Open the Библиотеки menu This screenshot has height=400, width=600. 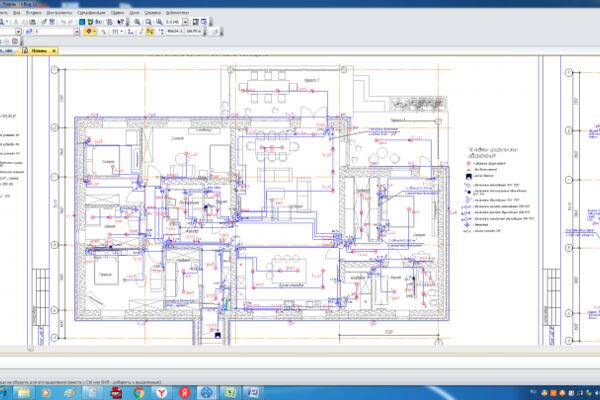pos(177,13)
